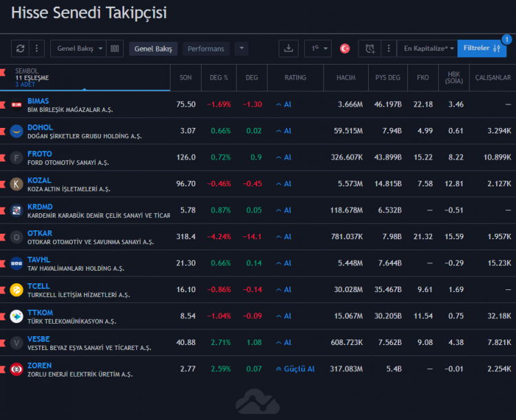Click the KOZAL ticker symbol

click(39, 181)
